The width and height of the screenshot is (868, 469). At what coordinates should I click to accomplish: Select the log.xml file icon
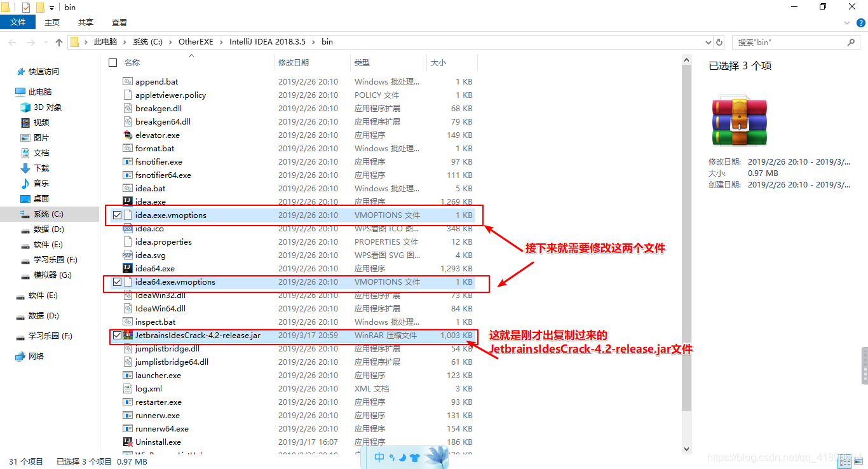coord(128,388)
